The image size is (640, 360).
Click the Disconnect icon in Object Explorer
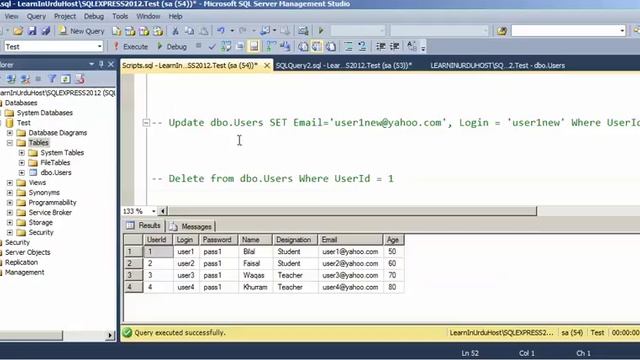click(x=25, y=79)
